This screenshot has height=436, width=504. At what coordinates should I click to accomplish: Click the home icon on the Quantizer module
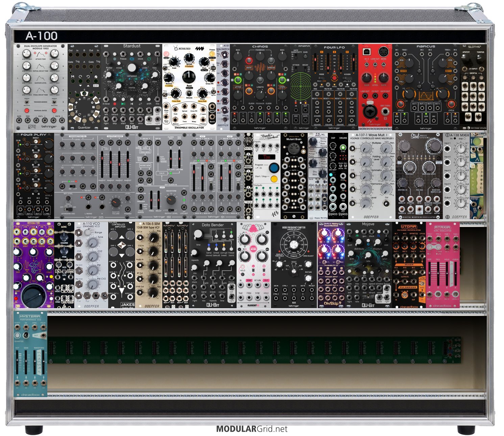tap(97, 77)
